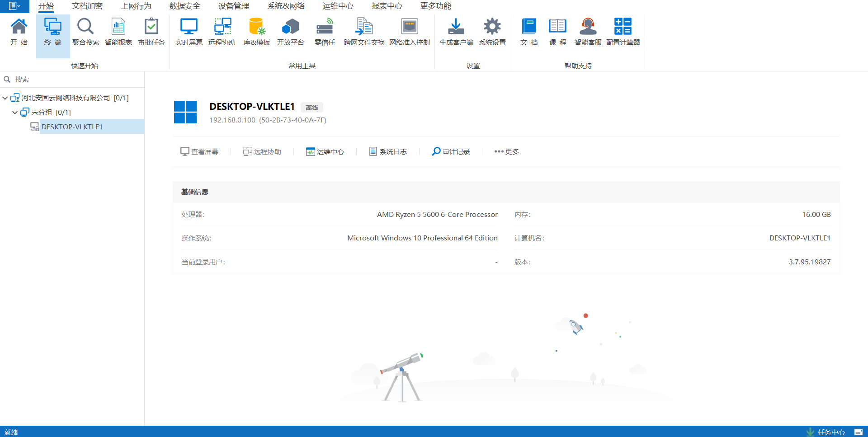
Task: Open the 文档 documentation book icon
Action: point(529,32)
